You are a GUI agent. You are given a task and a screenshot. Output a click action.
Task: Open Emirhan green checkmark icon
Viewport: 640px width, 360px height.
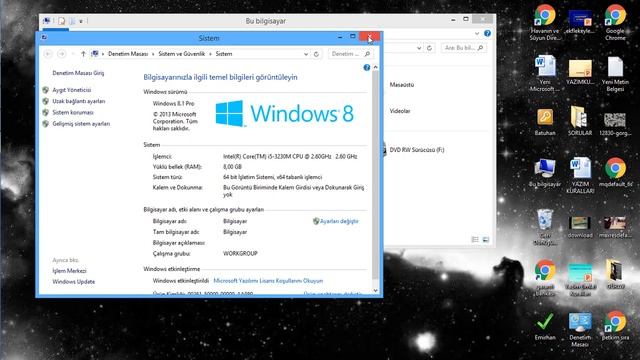(545, 327)
